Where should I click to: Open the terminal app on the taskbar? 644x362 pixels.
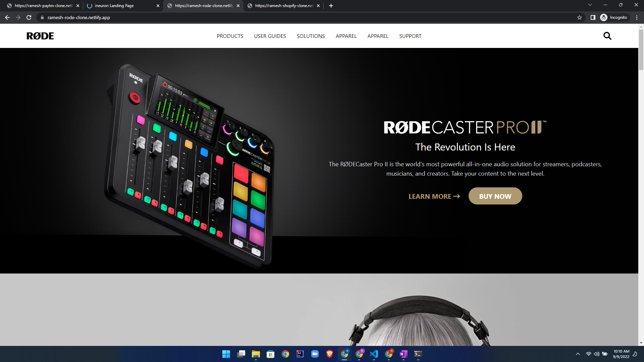(x=418, y=354)
